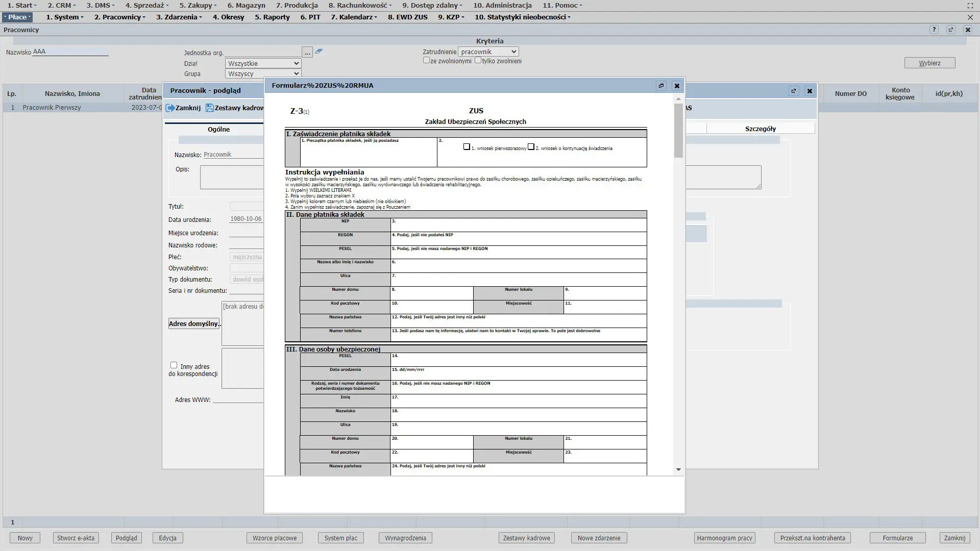Click the help question mark icon
The height and width of the screenshot is (551, 980).
[934, 30]
